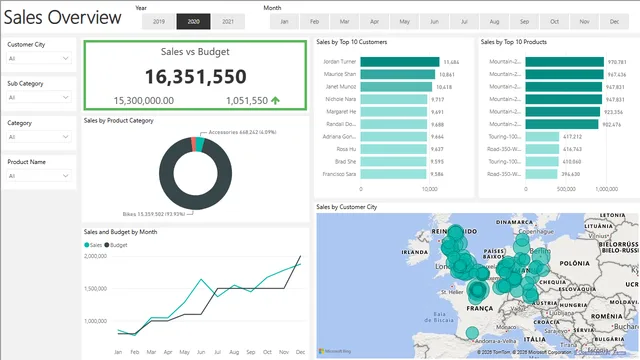Image resolution: width=640 pixels, height=360 pixels.
Task: Select Margaret He customer bar
Action: [x=393, y=111]
